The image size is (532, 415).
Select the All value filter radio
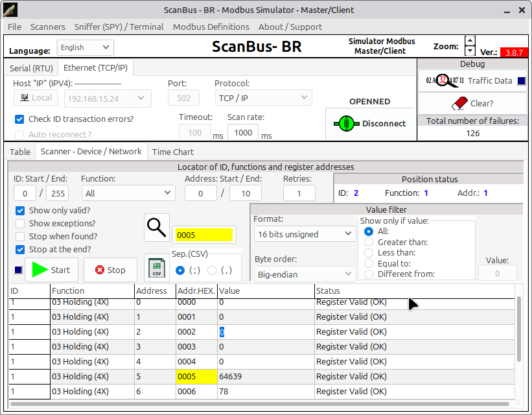point(369,231)
